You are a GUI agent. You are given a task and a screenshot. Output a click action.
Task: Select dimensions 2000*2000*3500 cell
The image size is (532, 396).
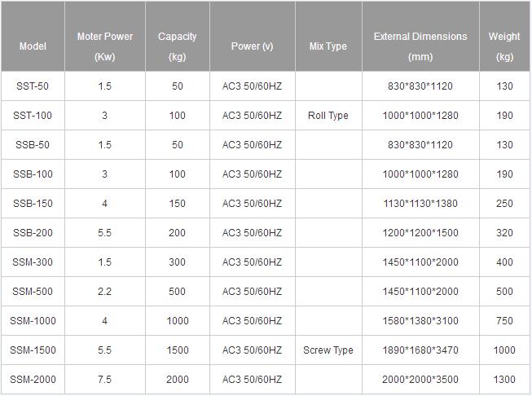click(420, 380)
